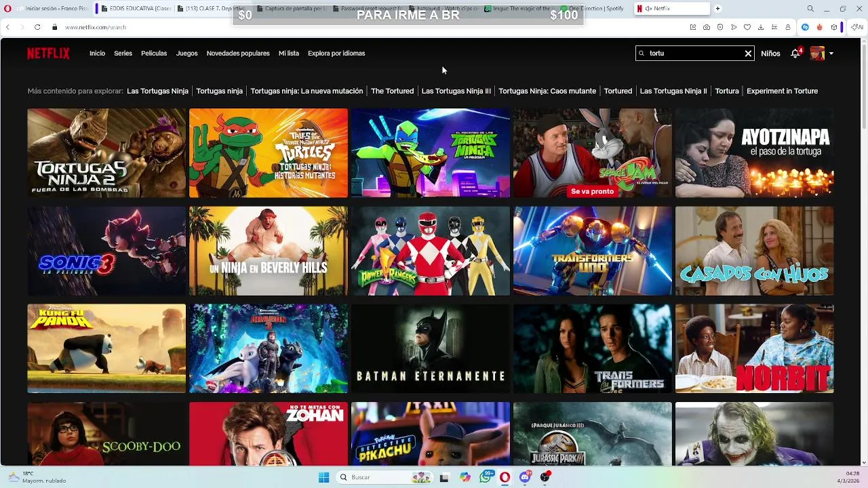Select 'Tortugas ninja: La nueva mutación' suggestion
The width and height of the screenshot is (868, 488).
pos(307,91)
